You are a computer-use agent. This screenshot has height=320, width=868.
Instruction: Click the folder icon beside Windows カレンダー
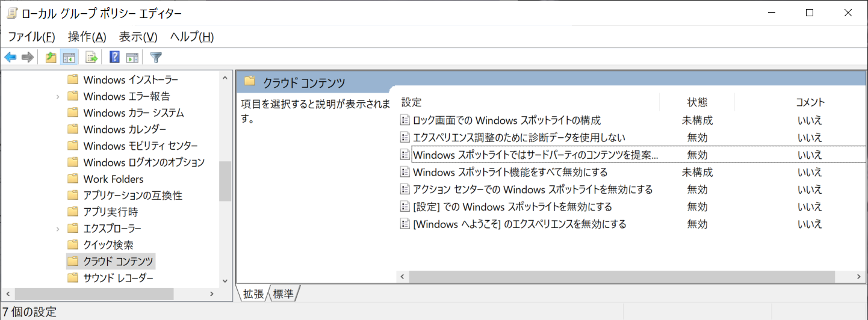pos(73,129)
